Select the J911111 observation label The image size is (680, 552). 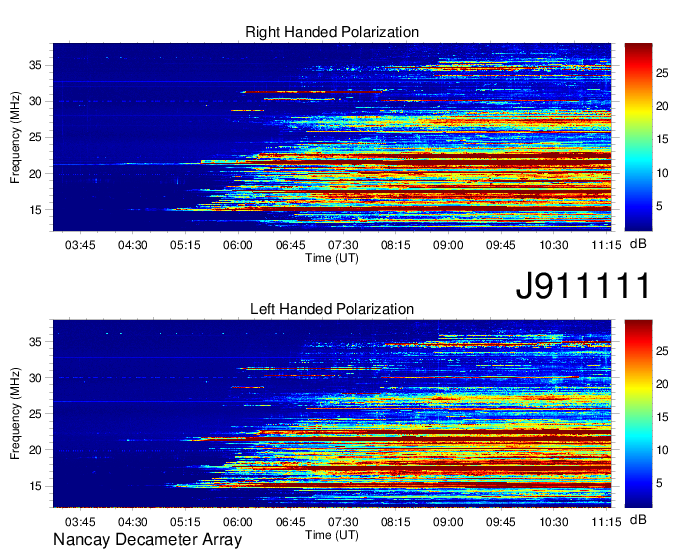(583, 285)
